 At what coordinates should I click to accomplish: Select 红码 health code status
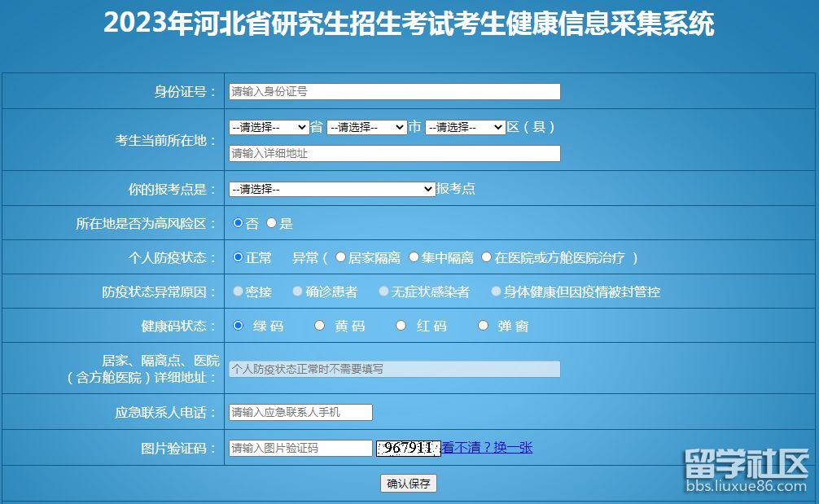pos(401,325)
